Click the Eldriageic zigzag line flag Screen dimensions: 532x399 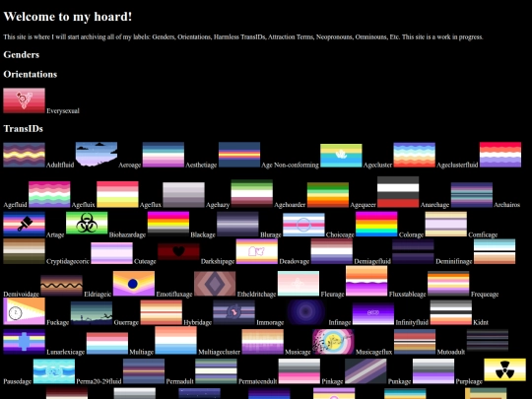[x=61, y=286]
